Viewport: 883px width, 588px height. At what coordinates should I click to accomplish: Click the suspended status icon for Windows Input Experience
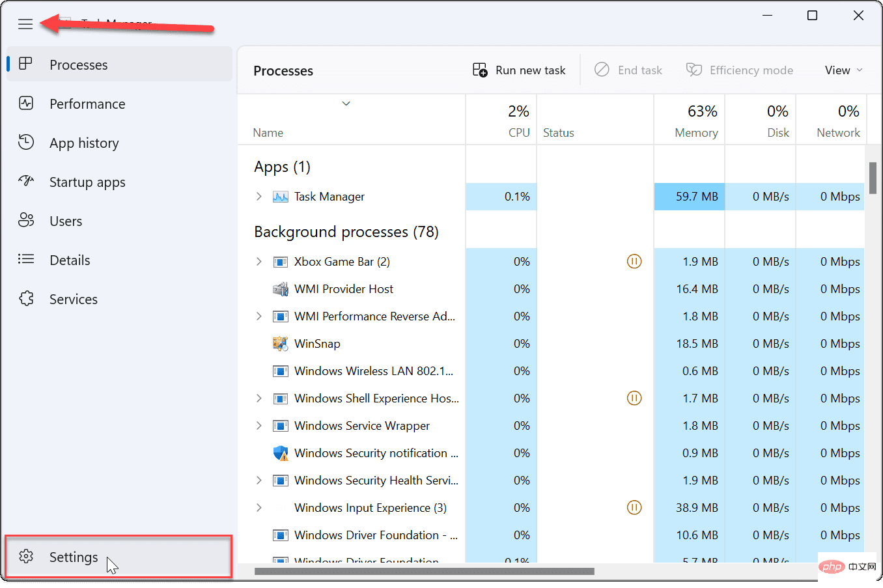pos(634,507)
